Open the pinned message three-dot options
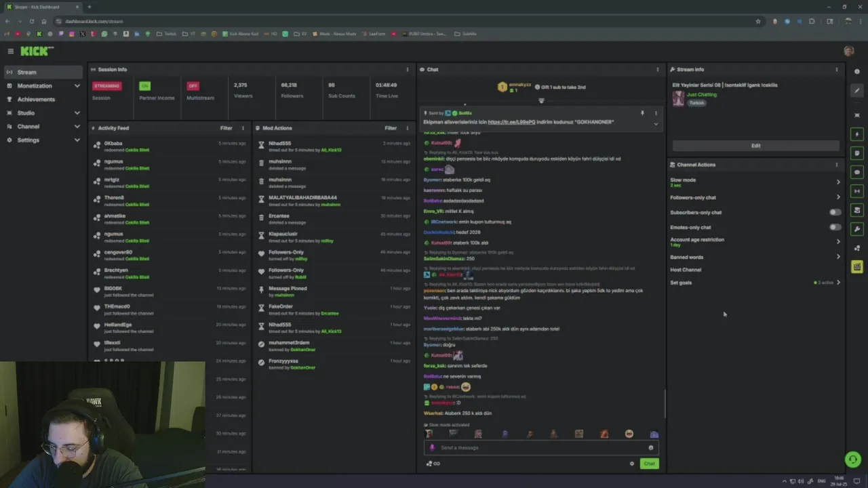868x488 pixels. [x=656, y=113]
